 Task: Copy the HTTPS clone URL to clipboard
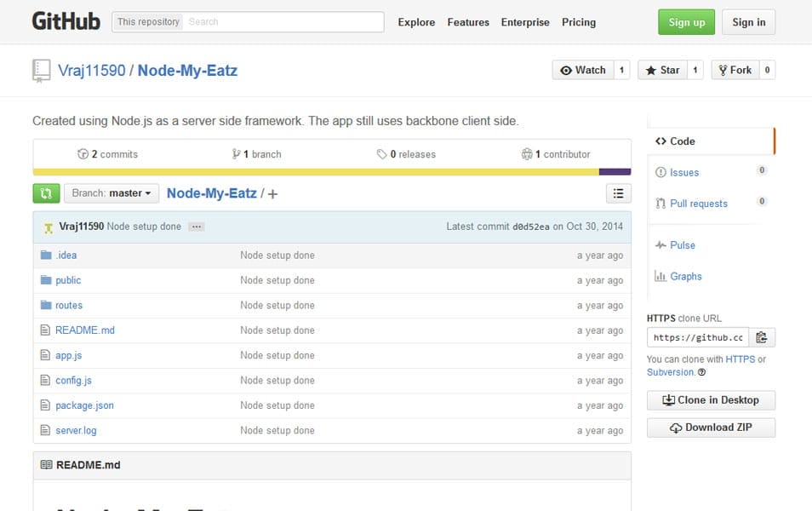coord(762,336)
